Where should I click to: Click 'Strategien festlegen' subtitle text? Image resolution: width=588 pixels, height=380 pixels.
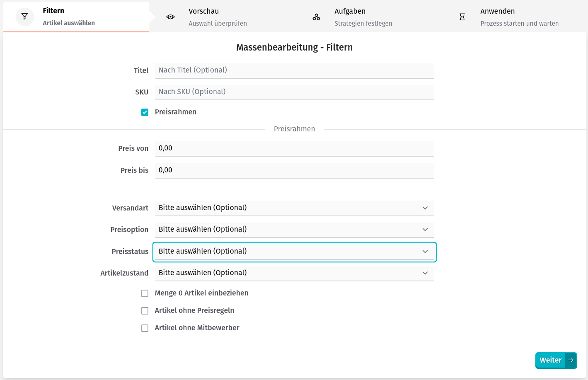[363, 24]
